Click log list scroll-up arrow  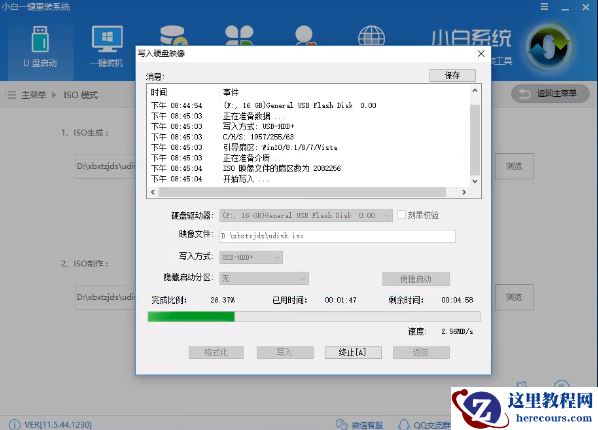click(x=475, y=91)
